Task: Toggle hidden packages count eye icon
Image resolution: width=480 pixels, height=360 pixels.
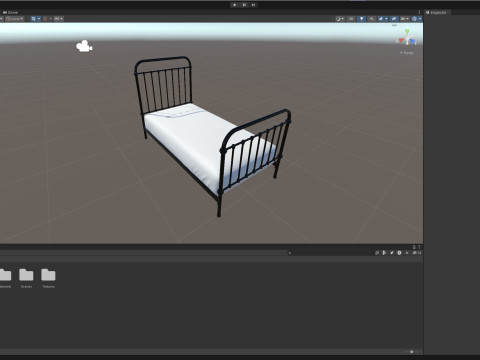Action: pos(416,253)
